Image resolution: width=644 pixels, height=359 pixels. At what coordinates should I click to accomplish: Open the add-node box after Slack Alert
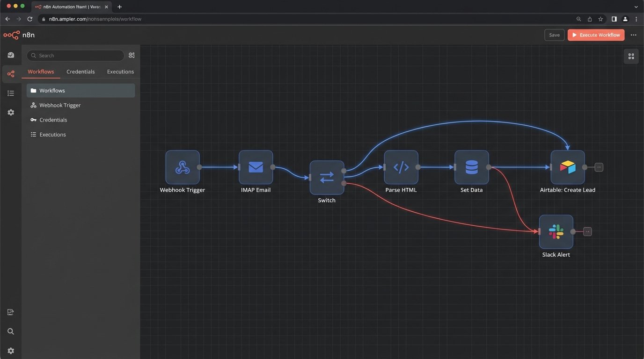(587, 231)
